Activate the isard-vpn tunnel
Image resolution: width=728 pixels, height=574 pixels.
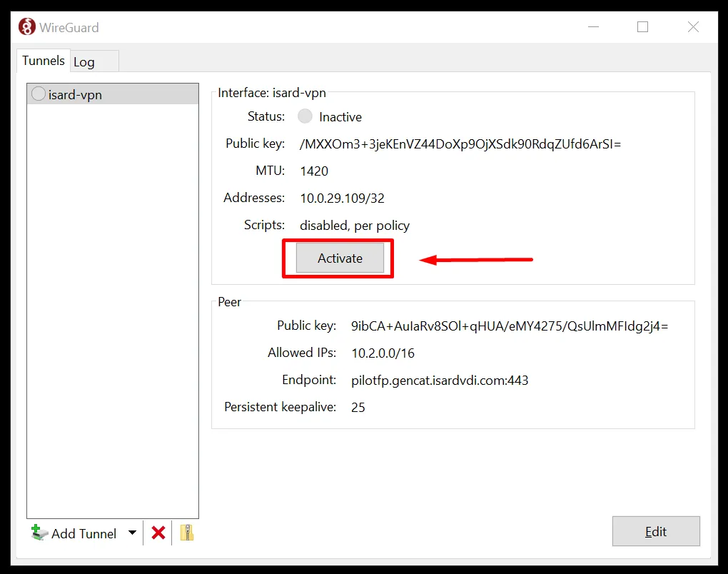coord(340,258)
